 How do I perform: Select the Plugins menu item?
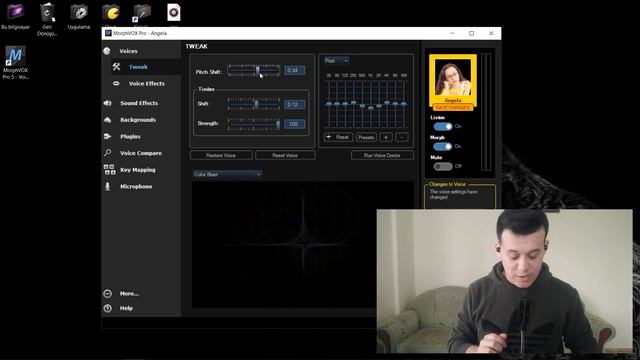click(x=130, y=136)
